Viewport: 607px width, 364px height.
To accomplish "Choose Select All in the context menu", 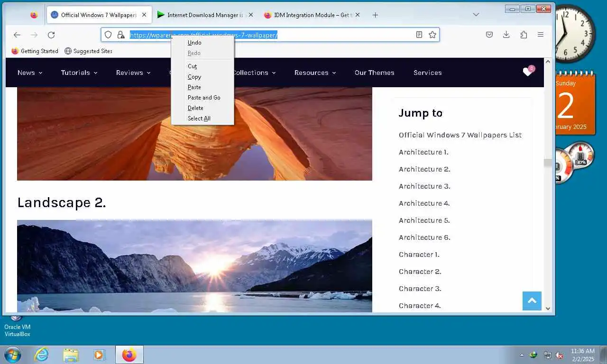I will [202, 118].
